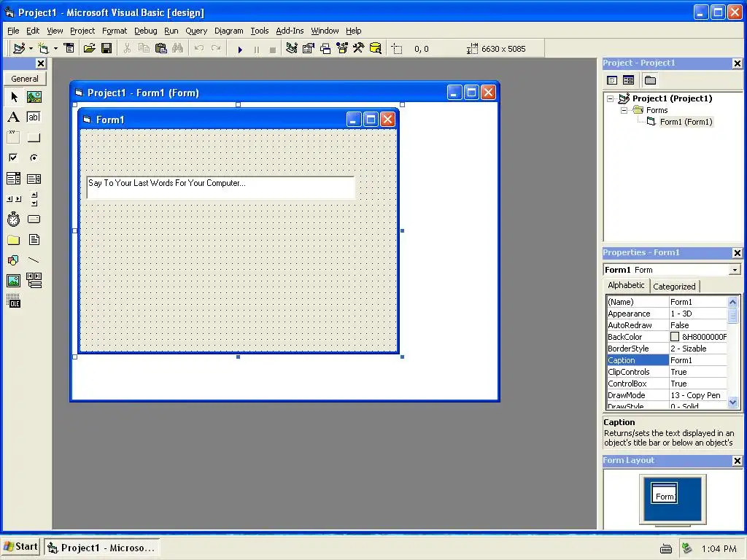Screen dimensions: 747x560
Task: Open Add Form dropdown arrow
Action: (x=55, y=49)
